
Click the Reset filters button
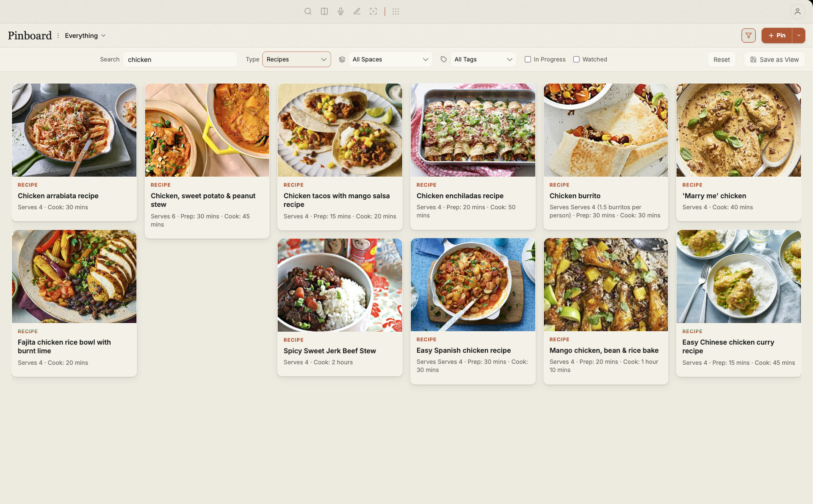coord(722,59)
